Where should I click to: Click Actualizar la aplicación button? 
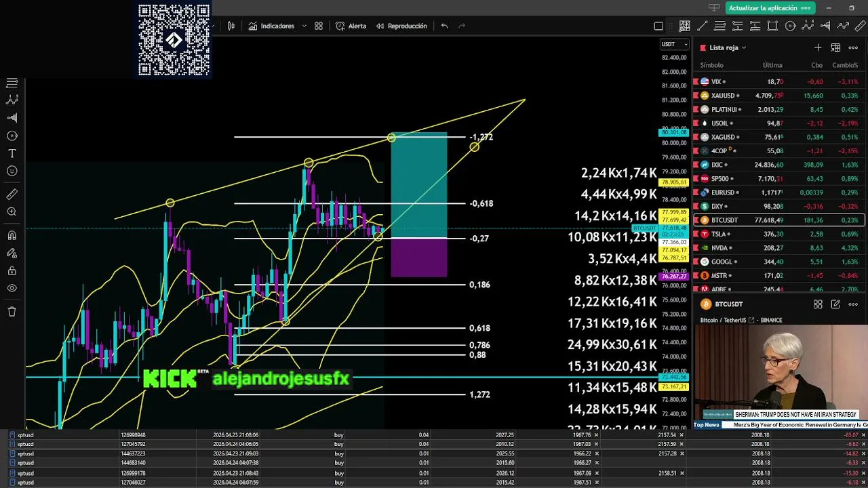click(770, 8)
